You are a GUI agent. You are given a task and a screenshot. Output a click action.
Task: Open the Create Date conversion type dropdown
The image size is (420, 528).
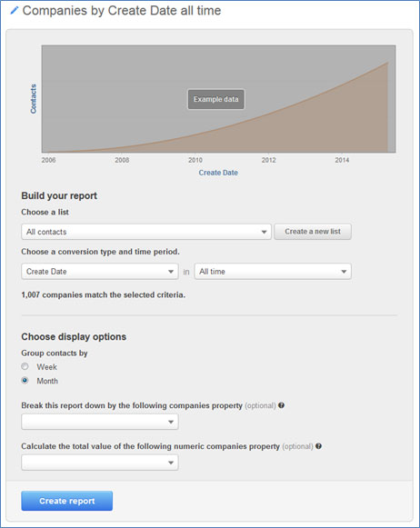[x=100, y=272]
